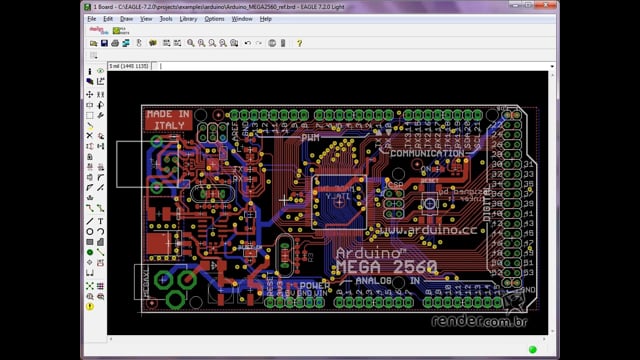Click the Undo arrow in toolbar
This screenshot has width=640, height=360.
(248, 43)
